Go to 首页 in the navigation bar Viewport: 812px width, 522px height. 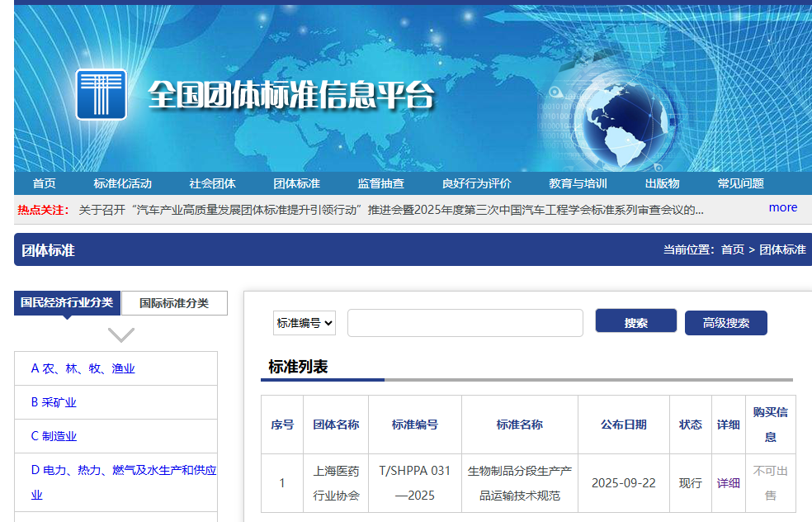coord(45,183)
